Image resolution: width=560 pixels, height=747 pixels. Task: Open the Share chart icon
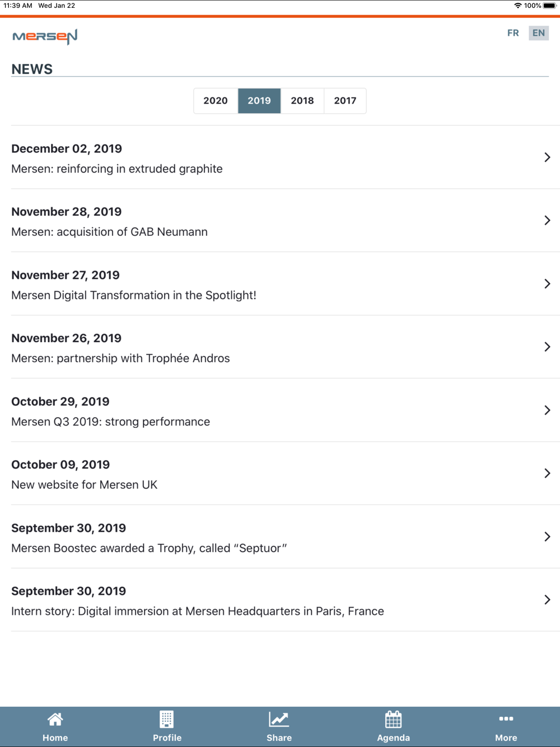click(279, 720)
